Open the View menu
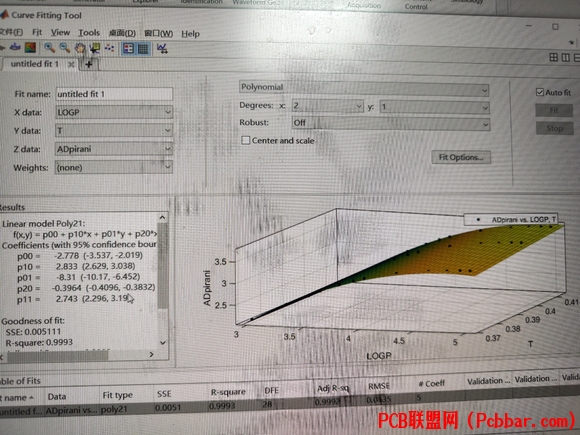Viewport: 580px width, 435px height. 60,33
